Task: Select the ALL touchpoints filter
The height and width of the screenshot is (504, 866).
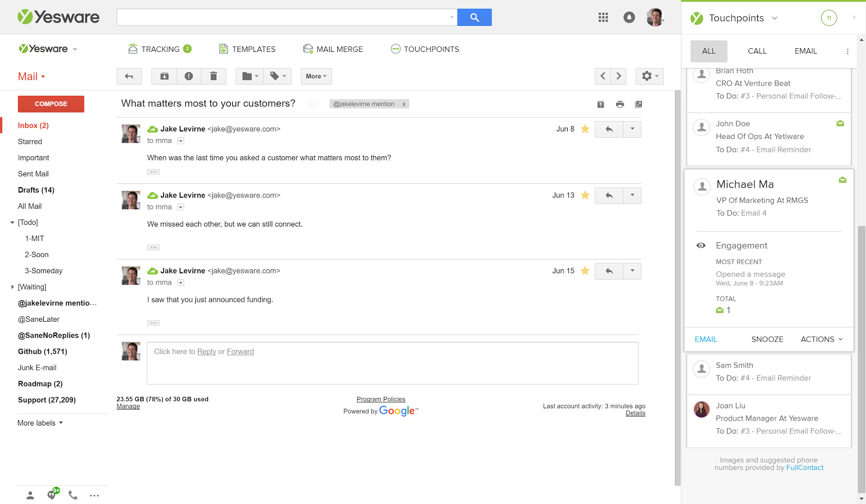Action: (709, 51)
